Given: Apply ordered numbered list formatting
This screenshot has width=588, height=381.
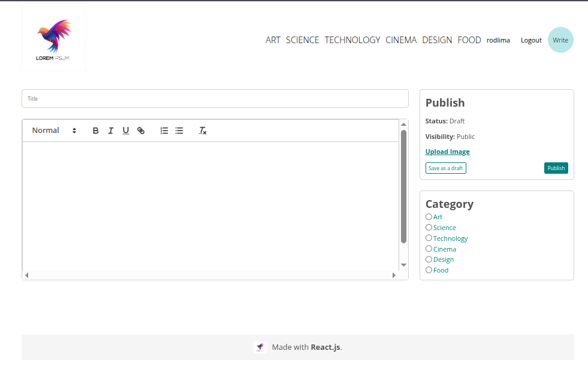Looking at the screenshot, I should (x=164, y=131).
